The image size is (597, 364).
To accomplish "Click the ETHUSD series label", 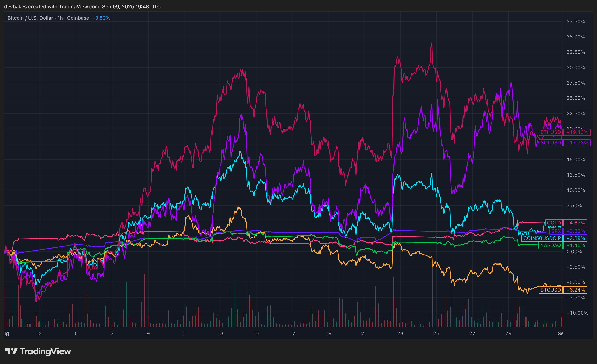I will coord(551,132).
